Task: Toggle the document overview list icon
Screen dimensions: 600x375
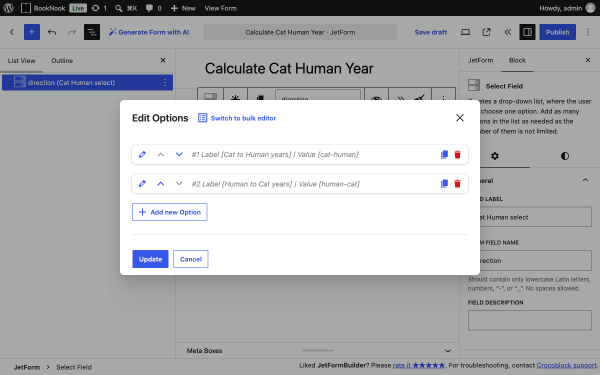Action: pyautogui.click(x=92, y=32)
